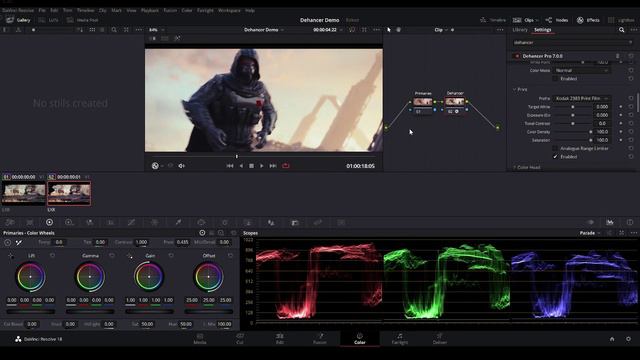
Task: Adjust the Tonal Contrast slider
Action: pyautogui.click(x=572, y=123)
